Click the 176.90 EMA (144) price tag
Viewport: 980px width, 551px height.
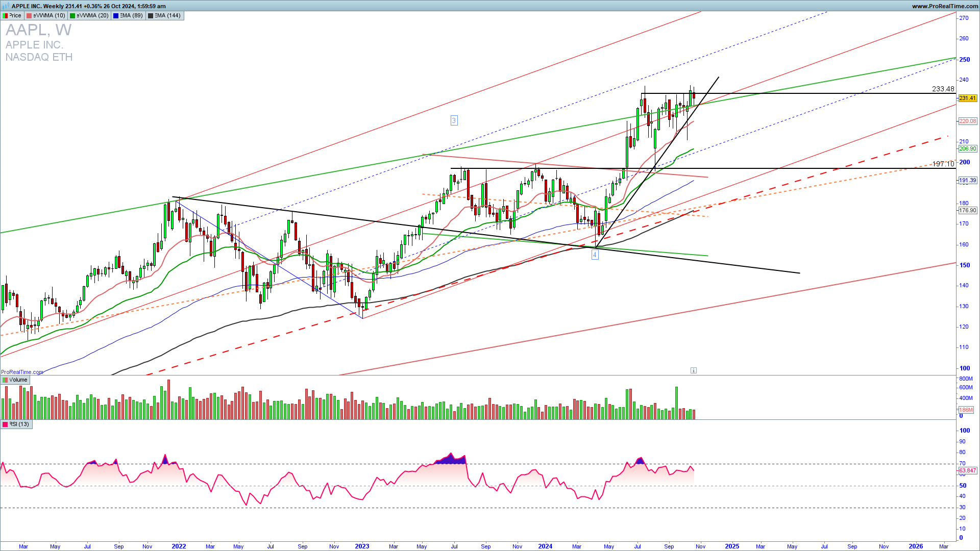tap(967, 211)
